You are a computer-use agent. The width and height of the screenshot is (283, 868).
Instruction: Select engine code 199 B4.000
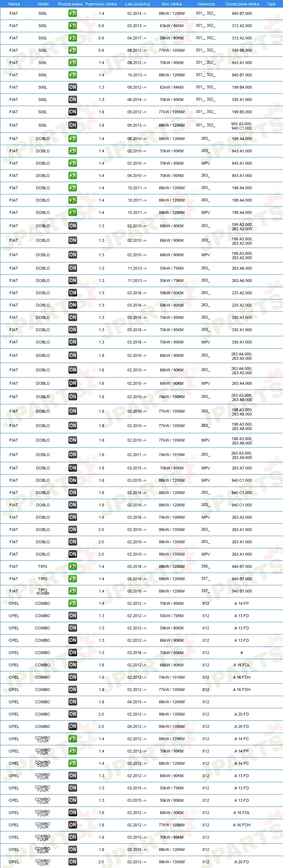(242, 87)
